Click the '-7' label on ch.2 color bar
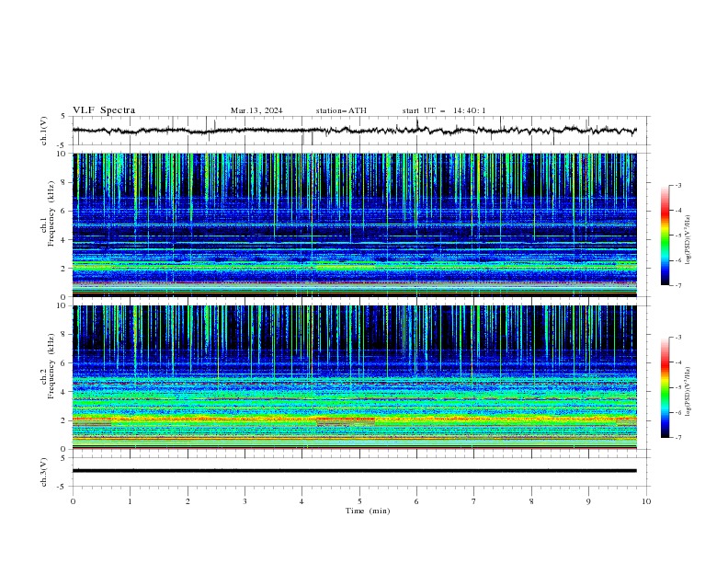Screen dimensions: 728x563 coord(677,437)
